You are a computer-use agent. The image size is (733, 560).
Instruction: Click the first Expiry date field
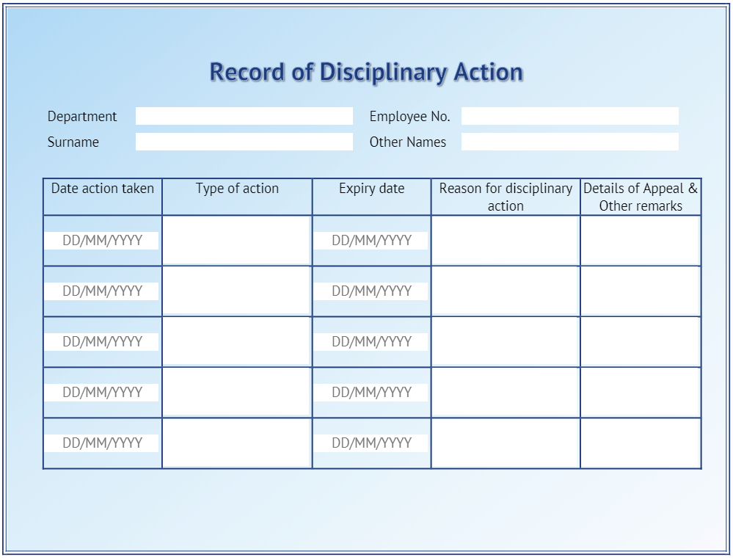(371, 239)
